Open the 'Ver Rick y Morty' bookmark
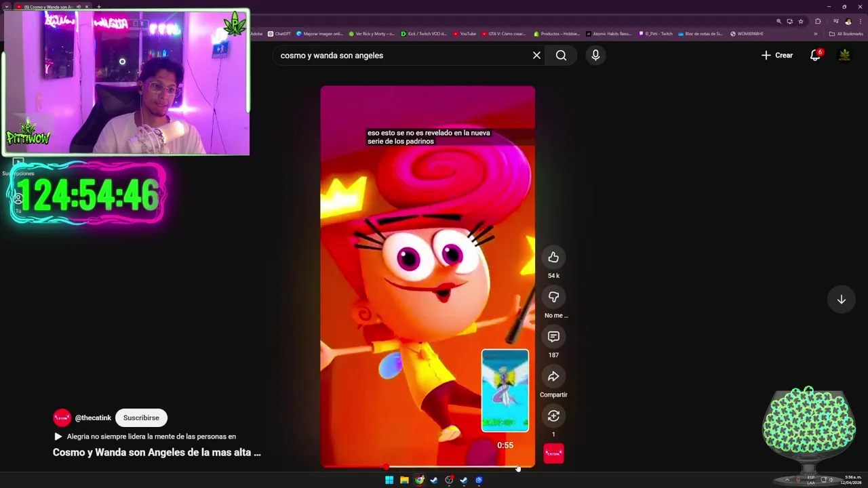 (x=372, y=34)
